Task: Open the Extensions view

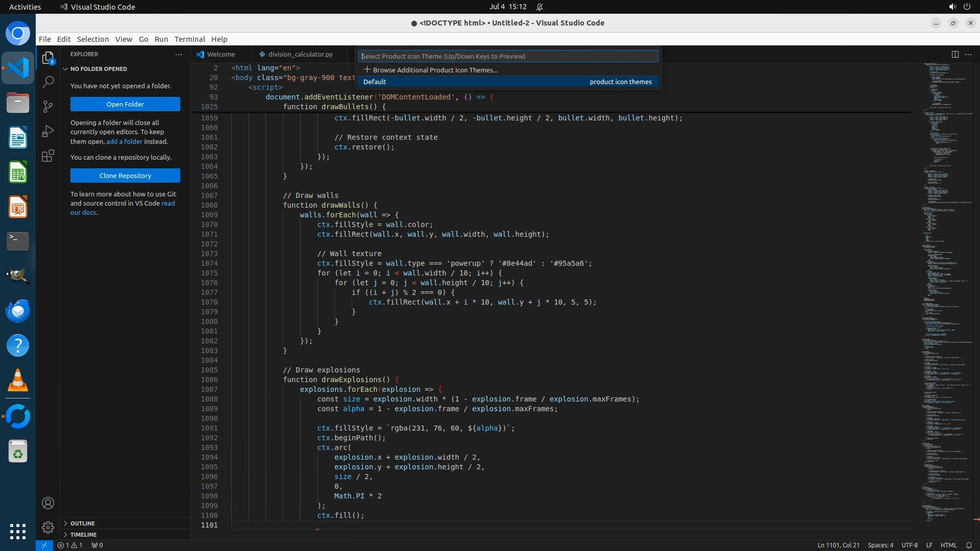Action: (x=48, y=156)
